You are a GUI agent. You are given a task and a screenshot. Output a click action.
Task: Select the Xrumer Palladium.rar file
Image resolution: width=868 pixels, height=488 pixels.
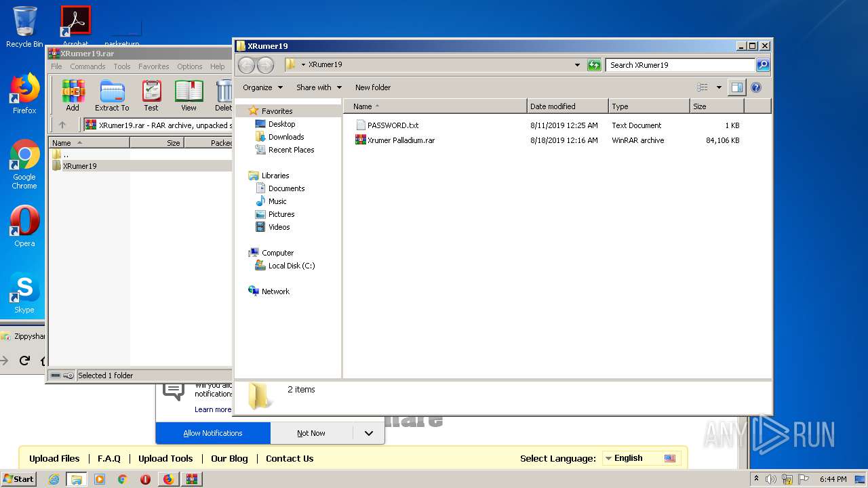[395, 140]
